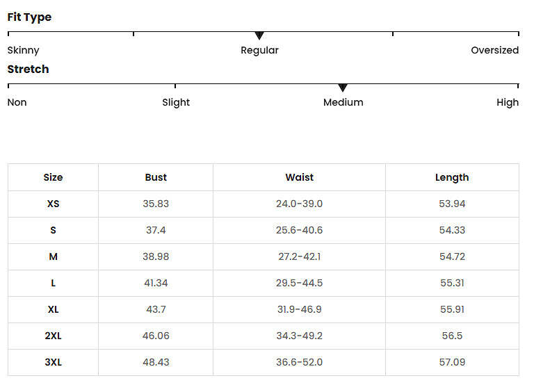The image size is (534, 392).
Task: Click the Length column header
Action: (x=452, y=178)
